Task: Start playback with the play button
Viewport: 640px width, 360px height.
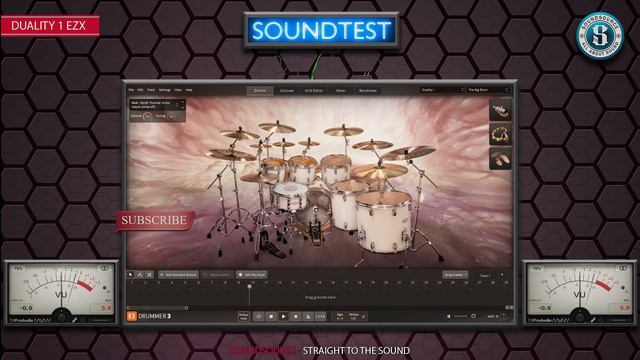Action: (x=283, y=316)
